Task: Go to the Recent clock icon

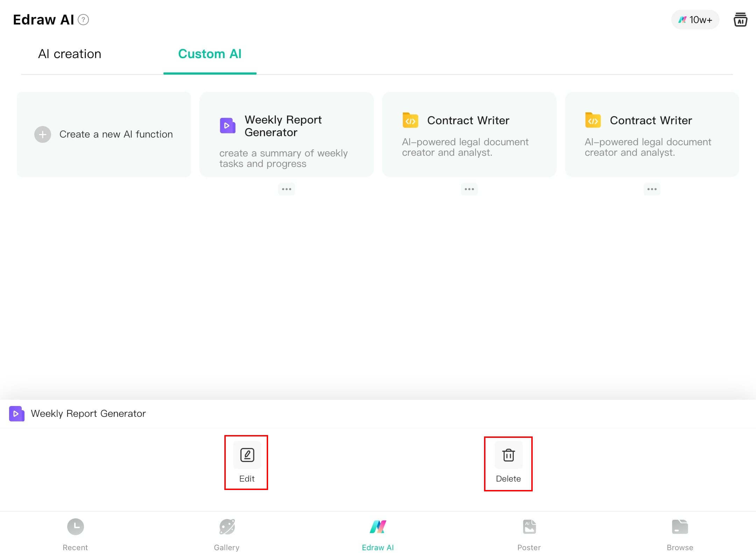Action: tap(75, 527)
